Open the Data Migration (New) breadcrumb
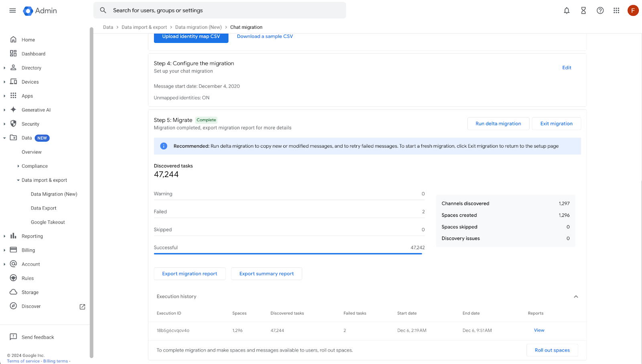 (198, 27)
